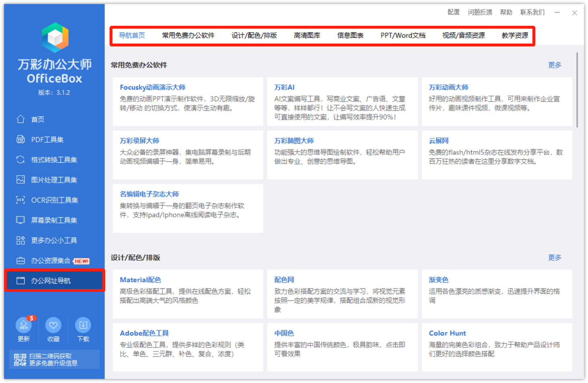This screenshot has height=383, width=588.
Task: Click the 办公资源集合 briefcase icon
Action: coord(21,260)
